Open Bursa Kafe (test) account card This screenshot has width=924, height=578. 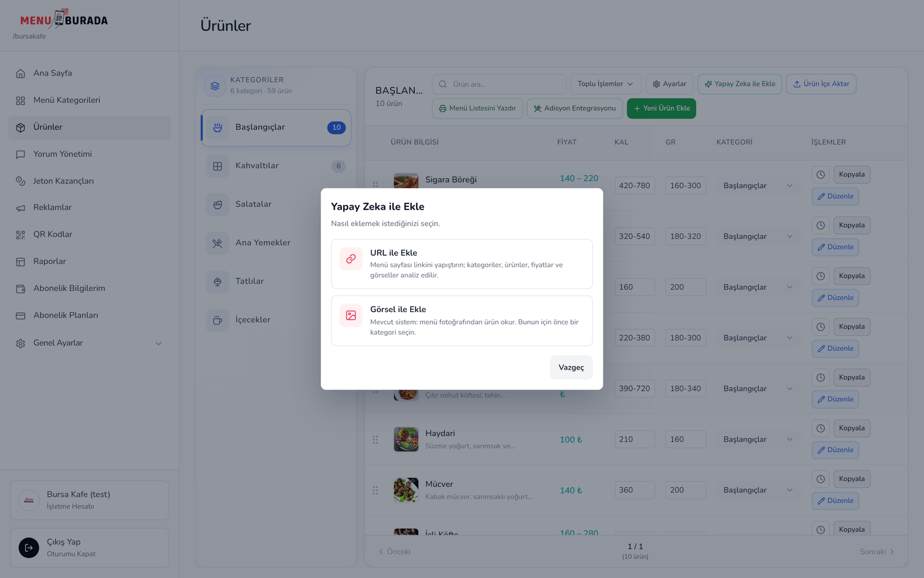(x=90, y=501)
